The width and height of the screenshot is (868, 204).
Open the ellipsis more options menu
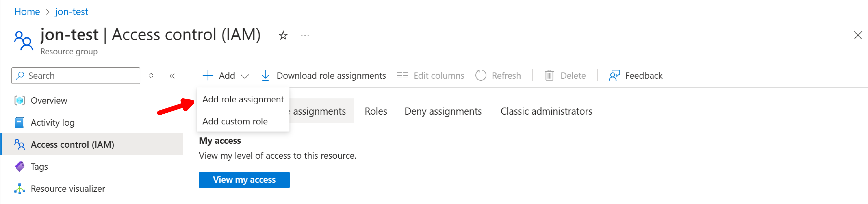(x=305, y=35)
